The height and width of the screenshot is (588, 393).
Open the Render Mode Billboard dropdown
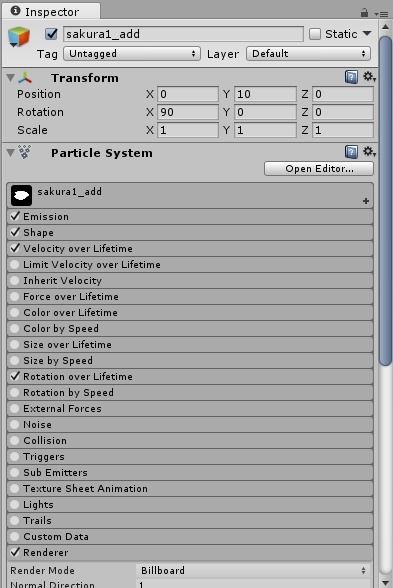pyautogui.click(x=253, y=570)
